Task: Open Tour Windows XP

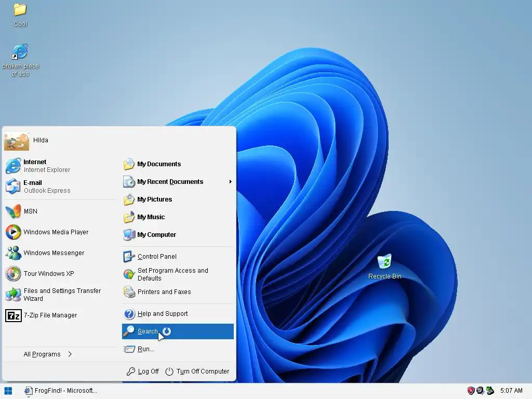Action: point(59,273)
